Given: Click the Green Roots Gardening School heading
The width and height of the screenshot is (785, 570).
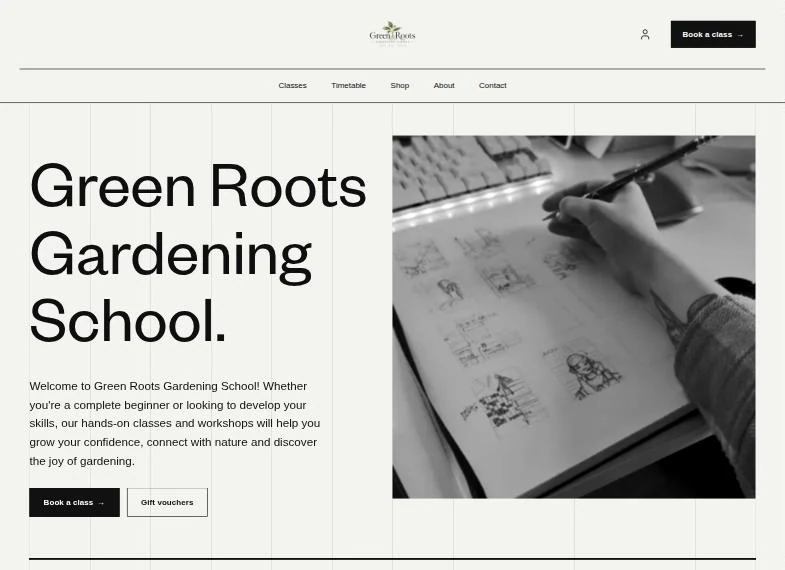Looking at the screenshot, I should (x=198, y=253).
